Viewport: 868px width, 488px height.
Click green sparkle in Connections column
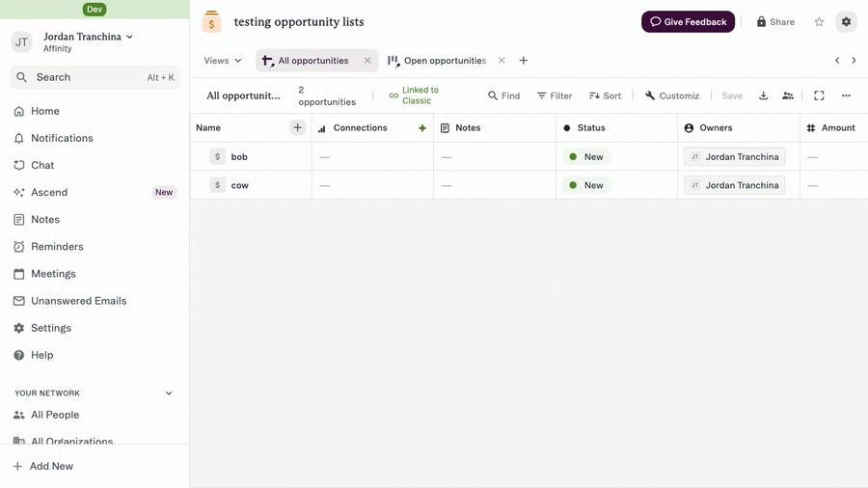tap(422, 128)
